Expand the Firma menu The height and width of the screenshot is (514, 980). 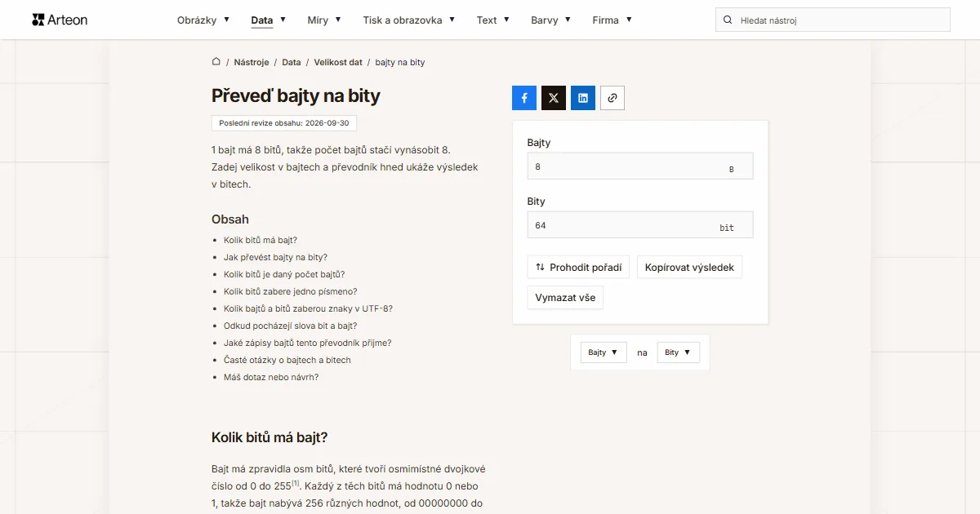pyautogui.click(x=612, y=20)
